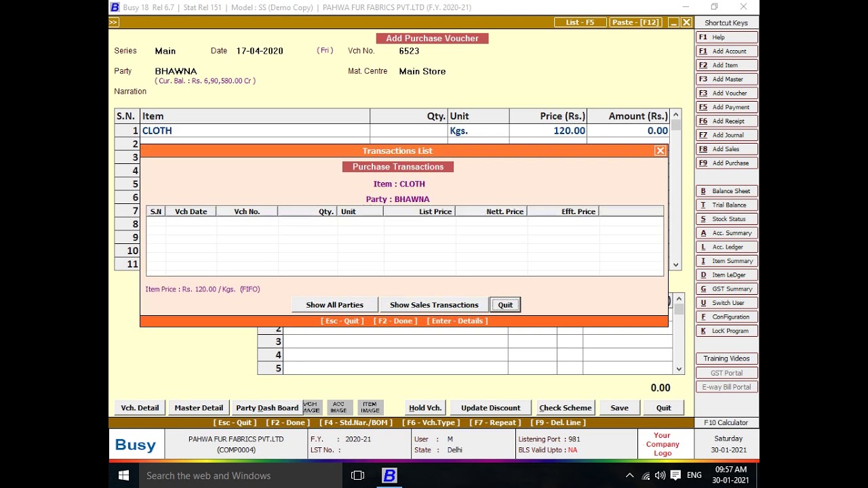Open Vch. Detail

tap(140, 408)
